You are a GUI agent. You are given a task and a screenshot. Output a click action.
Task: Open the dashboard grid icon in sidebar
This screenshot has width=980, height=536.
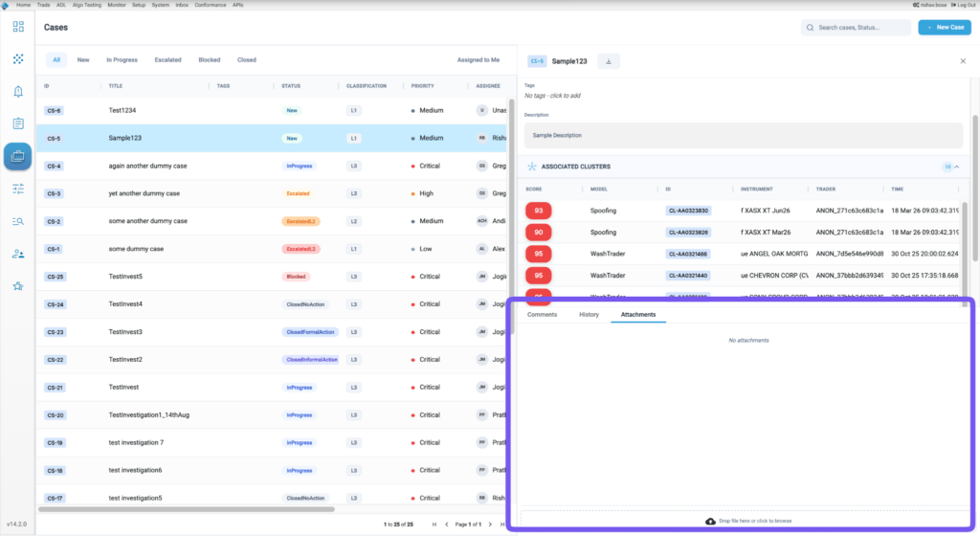coord(18,26)
